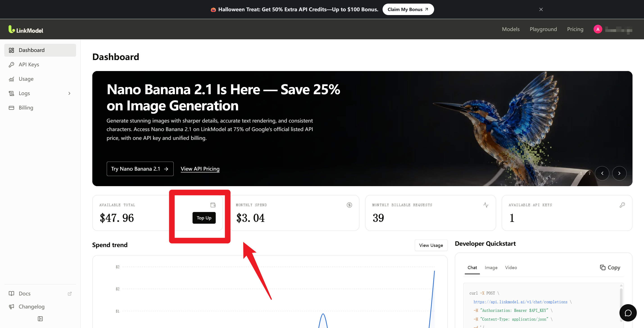
Task: Click the dollar icon in Monthly Spend card
Action: coord(349,205)
